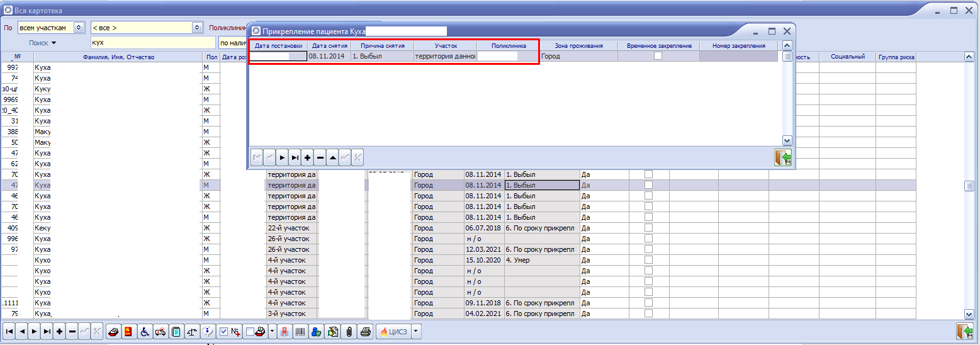
Task: Open the Поиск search options menu
Action: [43, 43]
